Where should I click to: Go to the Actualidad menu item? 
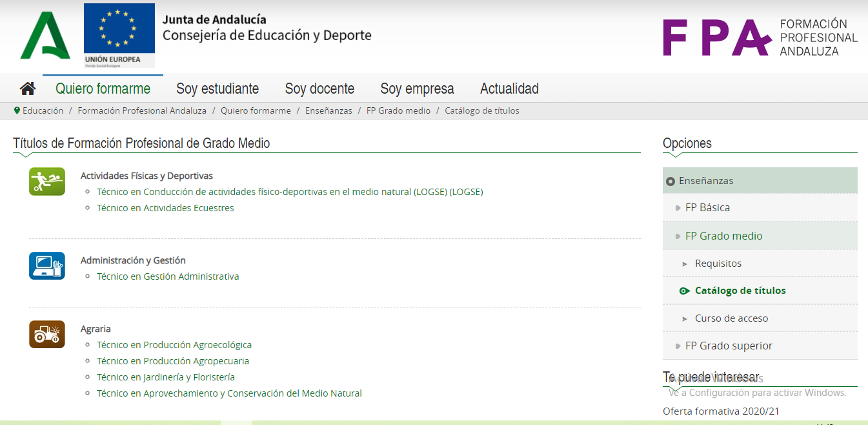click(x=509, y=88)
